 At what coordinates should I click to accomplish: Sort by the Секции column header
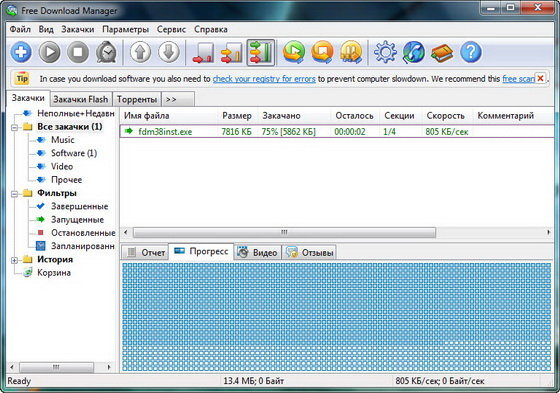400,116
